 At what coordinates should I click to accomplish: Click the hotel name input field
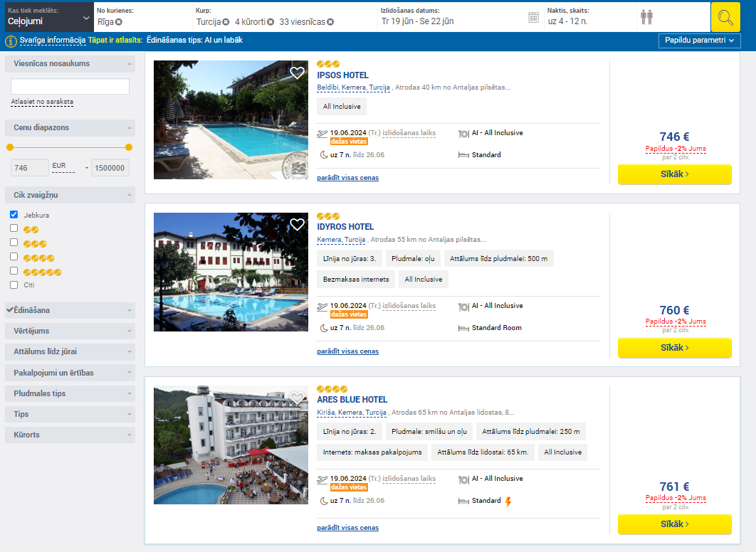coord(70,86)
